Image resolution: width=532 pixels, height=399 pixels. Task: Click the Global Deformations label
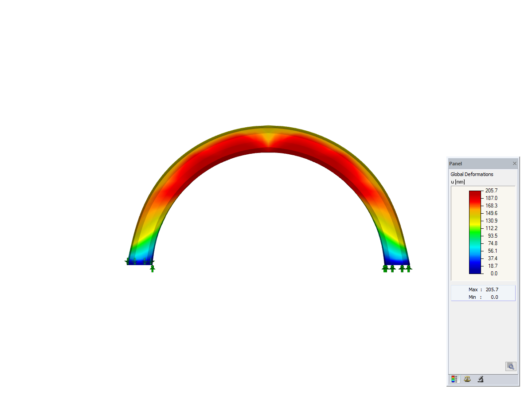point(472,174)
